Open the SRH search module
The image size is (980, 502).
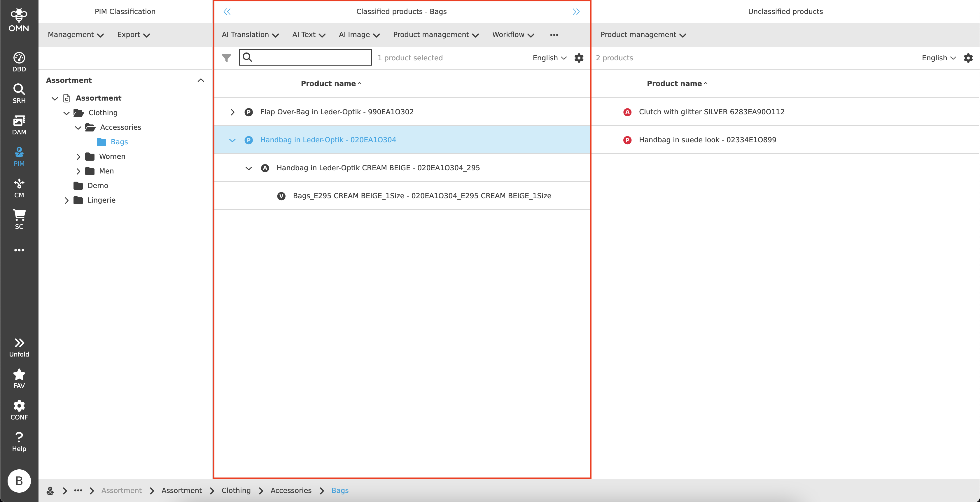19,93
